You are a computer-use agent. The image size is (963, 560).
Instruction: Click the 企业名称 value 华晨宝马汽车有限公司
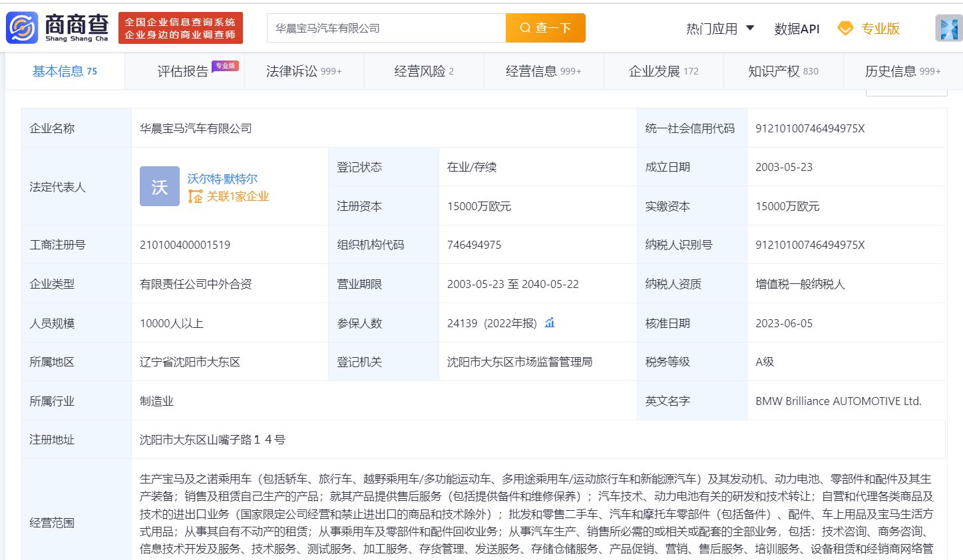[196, 128]
